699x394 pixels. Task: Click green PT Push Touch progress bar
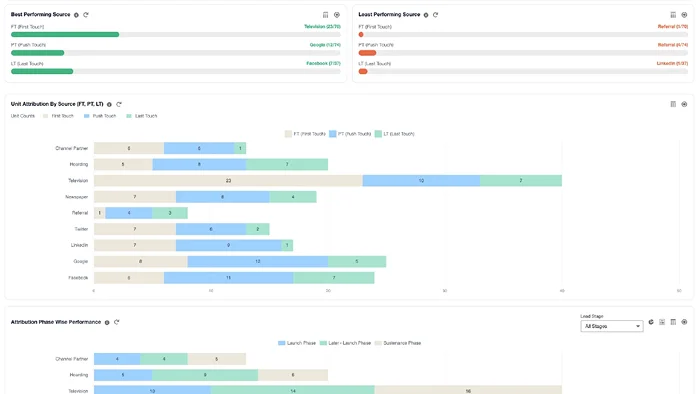[x=37, y=53]
